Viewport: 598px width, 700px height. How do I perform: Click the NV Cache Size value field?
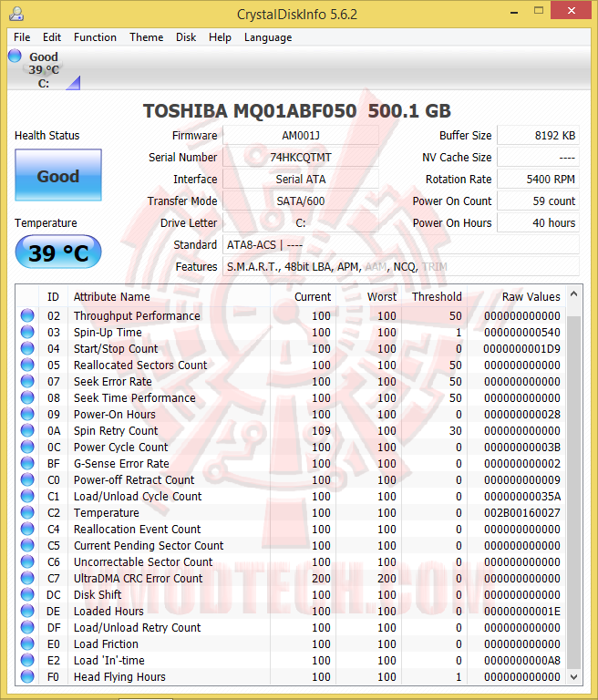(538, 157)
